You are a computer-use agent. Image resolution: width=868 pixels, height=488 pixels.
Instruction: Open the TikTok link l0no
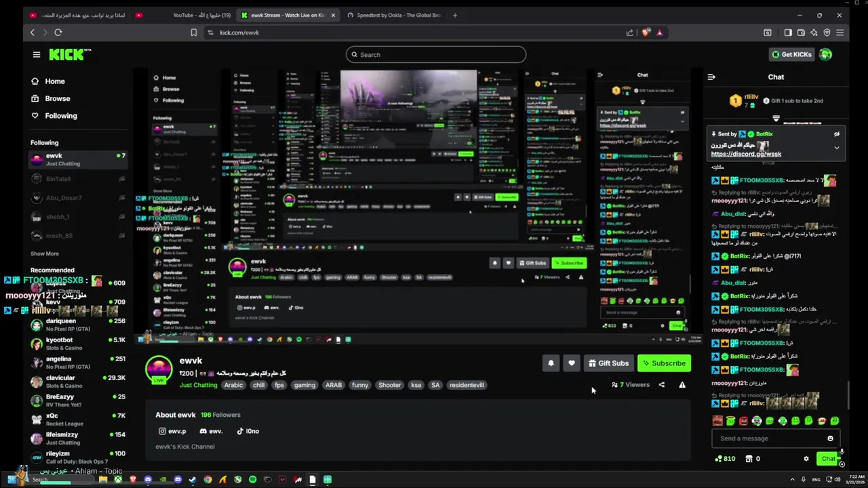point(248,431)
